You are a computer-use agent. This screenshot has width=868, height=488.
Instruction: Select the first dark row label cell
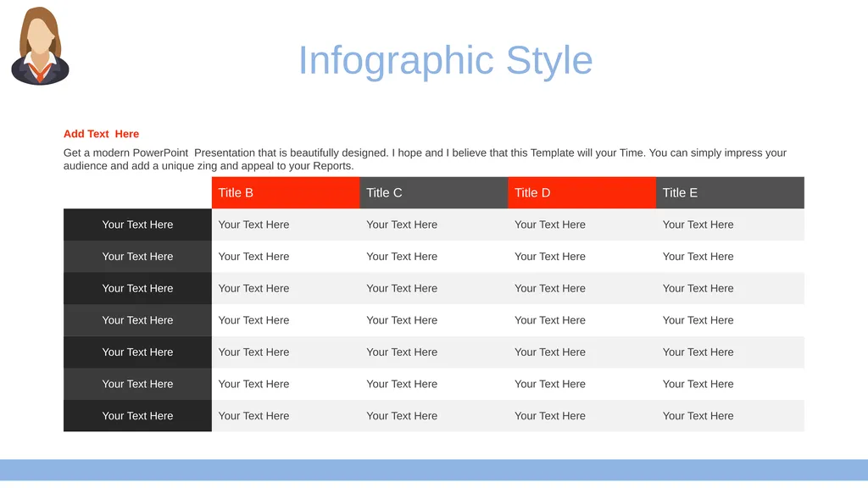coord(138,225)
